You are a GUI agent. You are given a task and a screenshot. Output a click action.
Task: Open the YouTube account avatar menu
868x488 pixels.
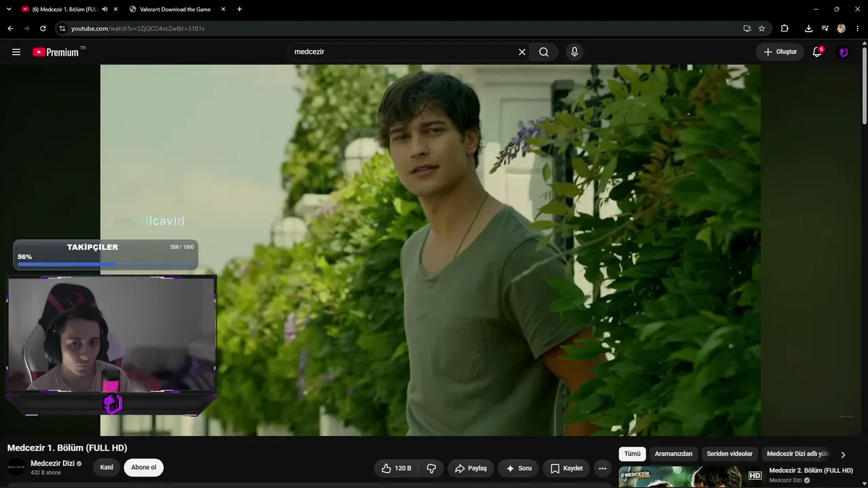pos(844,52)
